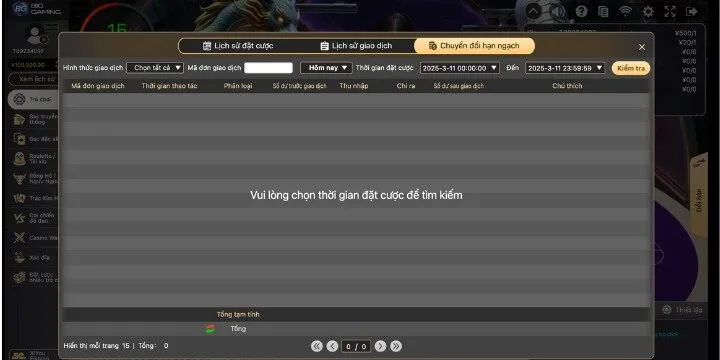This screenshot has width=720, height=360.
Task: Jump to last page double-arrow
Action: point(396,346)
